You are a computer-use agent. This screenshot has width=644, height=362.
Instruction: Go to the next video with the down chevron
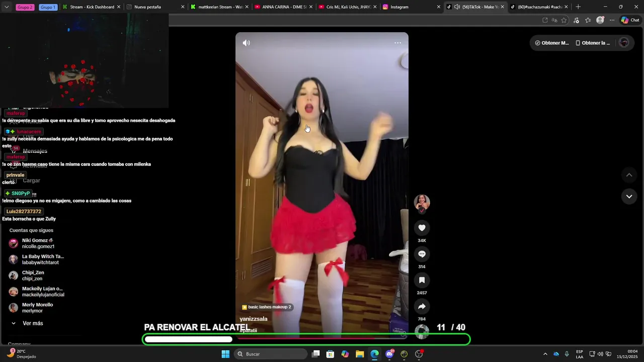[x=629, y=197]
